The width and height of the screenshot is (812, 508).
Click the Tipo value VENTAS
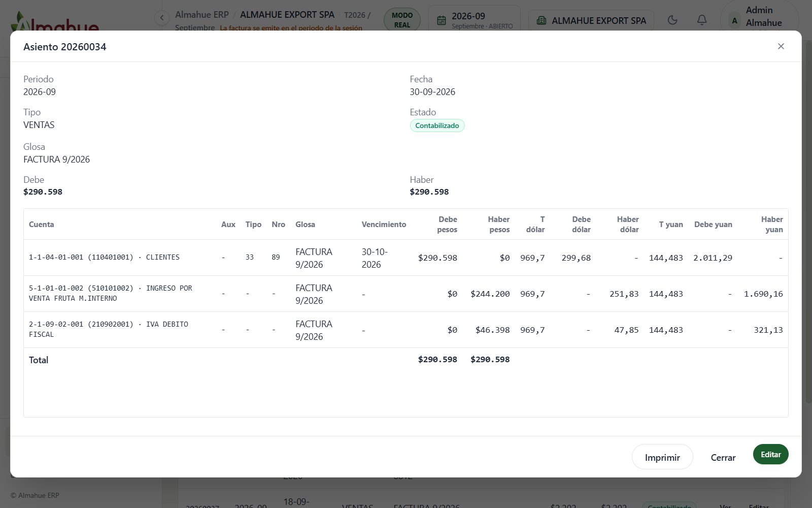(39, 124)
